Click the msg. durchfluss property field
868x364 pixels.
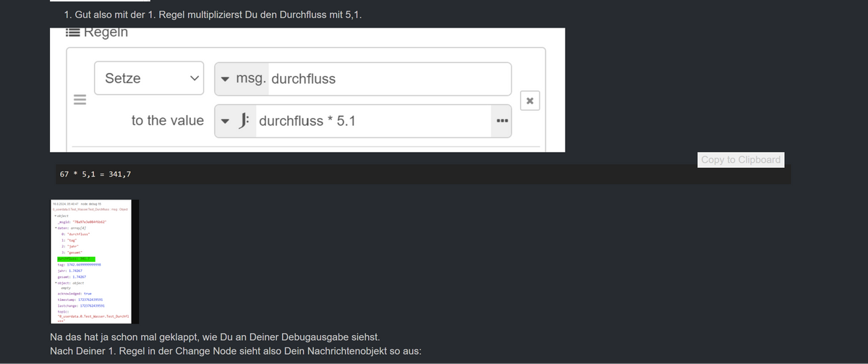pos(363,79)
